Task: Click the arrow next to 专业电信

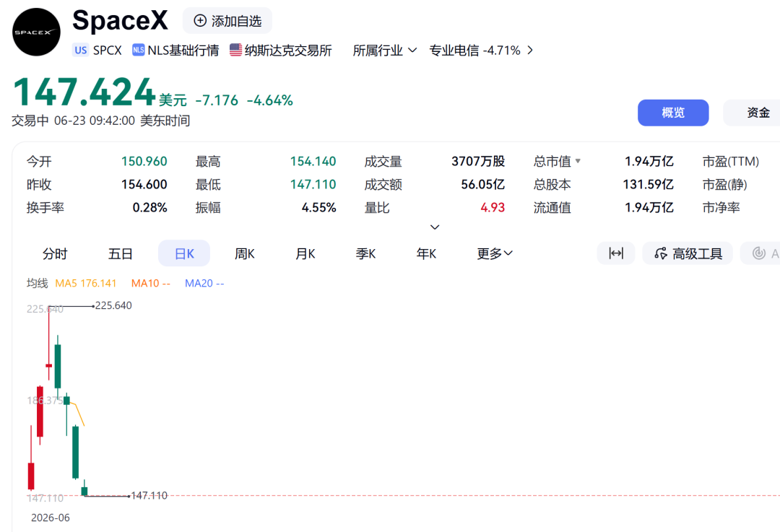Action: coord(530,51)
